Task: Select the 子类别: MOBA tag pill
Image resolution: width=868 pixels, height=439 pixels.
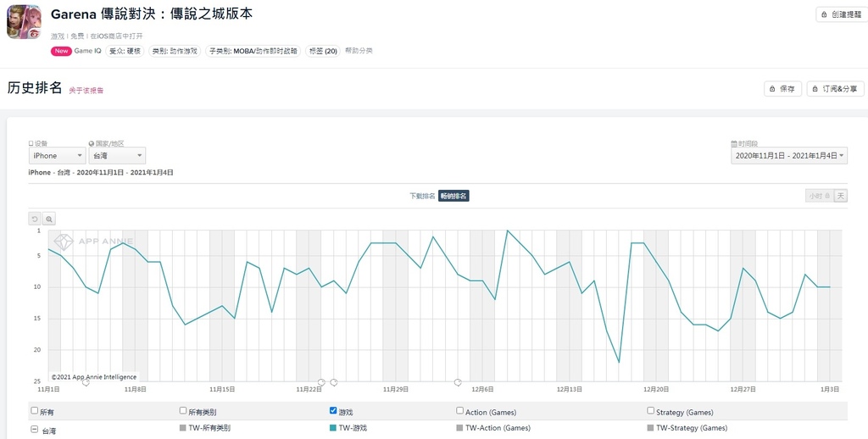Action: point(253,51)
